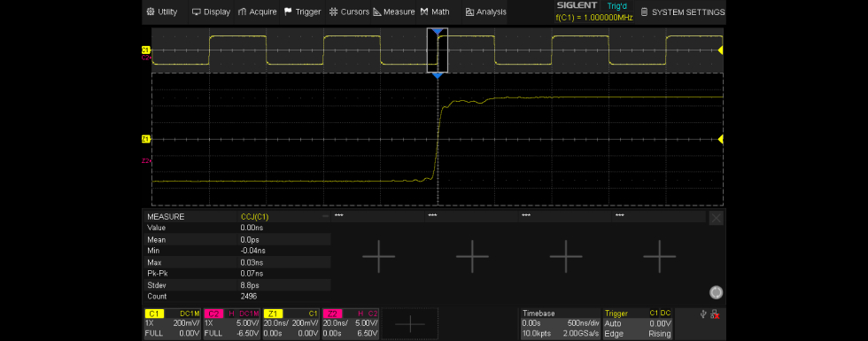Open the Timebase descriptor box
The width and height of the screenshot is (868, 341).
coord(560,324)
